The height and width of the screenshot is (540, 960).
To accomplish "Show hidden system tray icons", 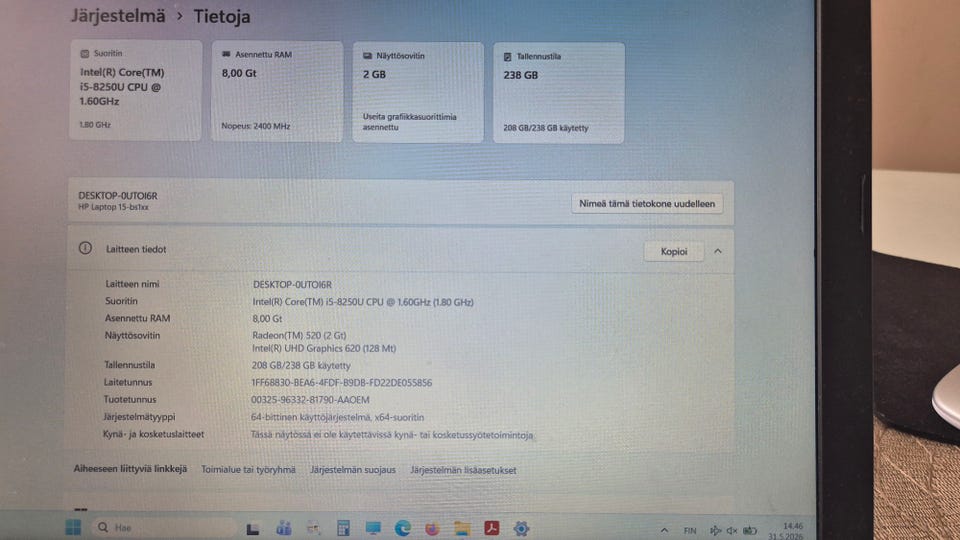I will tap(664, 530).
